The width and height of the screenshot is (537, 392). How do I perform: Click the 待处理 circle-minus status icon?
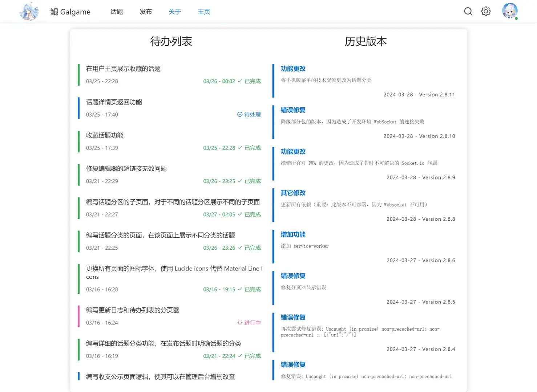[x=240, y=114]
